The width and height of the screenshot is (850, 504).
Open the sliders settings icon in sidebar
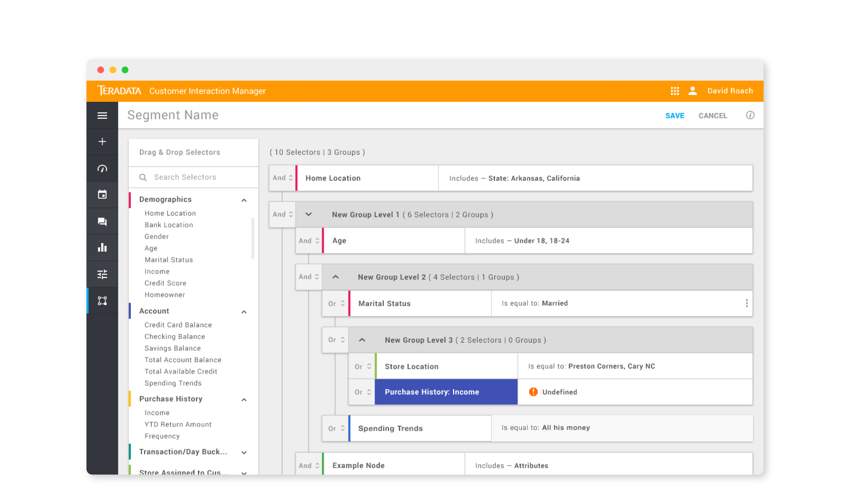(102, 274)
